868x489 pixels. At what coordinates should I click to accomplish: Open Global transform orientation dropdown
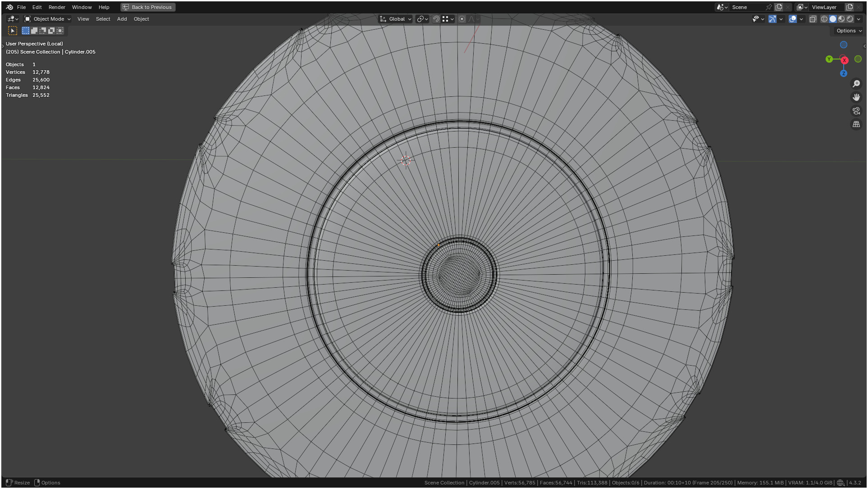[x=396, y=19]
